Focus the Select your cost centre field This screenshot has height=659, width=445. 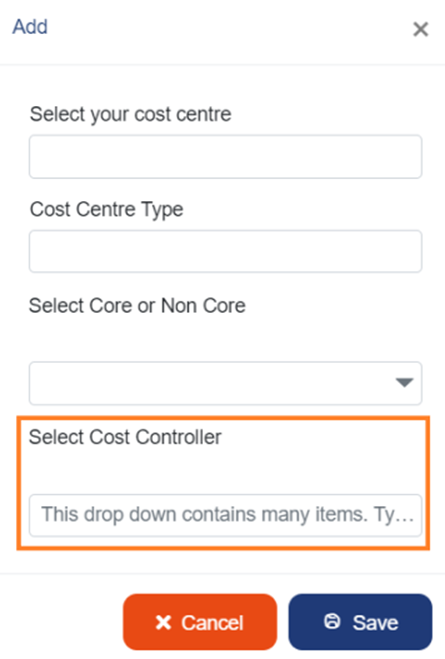tap(225, 157)
